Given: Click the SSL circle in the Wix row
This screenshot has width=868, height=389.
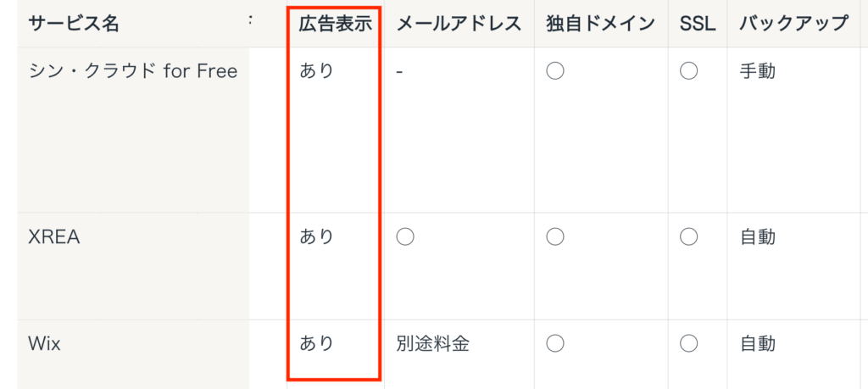Looking at the screenshot, I should coord(688,343).
